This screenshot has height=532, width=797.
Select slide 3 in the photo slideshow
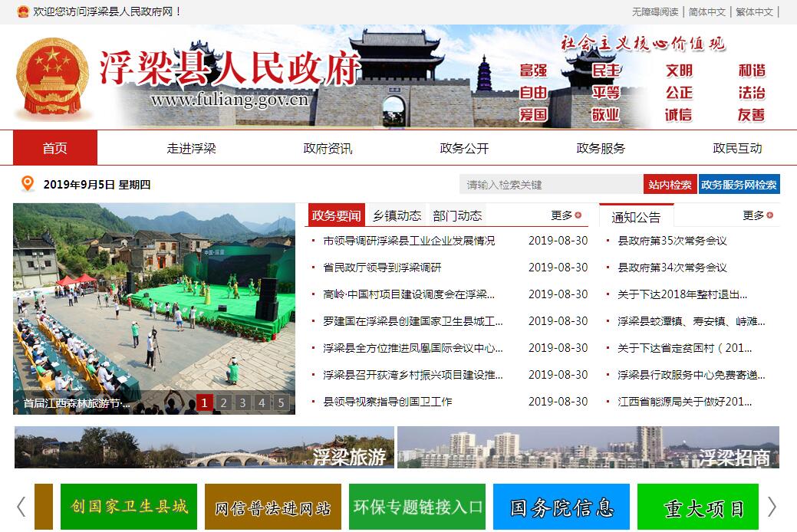[x=242, y=403]
